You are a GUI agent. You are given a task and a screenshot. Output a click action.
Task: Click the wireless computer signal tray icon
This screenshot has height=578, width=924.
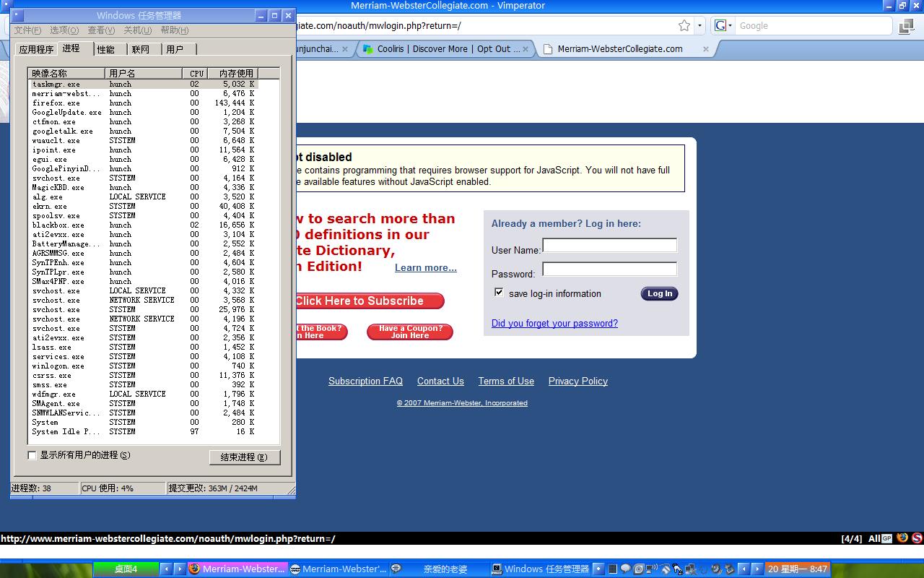pos(652,569)
